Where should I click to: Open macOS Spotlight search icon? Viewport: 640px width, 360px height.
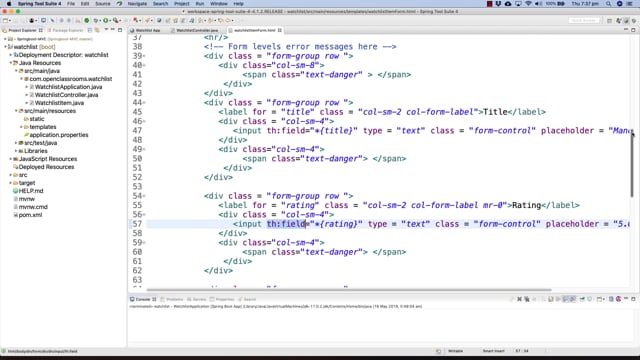(609, 4)
